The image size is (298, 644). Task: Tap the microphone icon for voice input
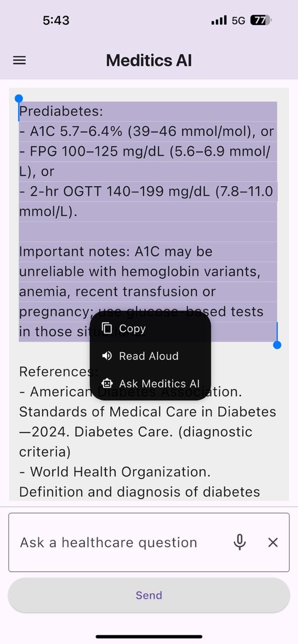click(x=239, y=542)
